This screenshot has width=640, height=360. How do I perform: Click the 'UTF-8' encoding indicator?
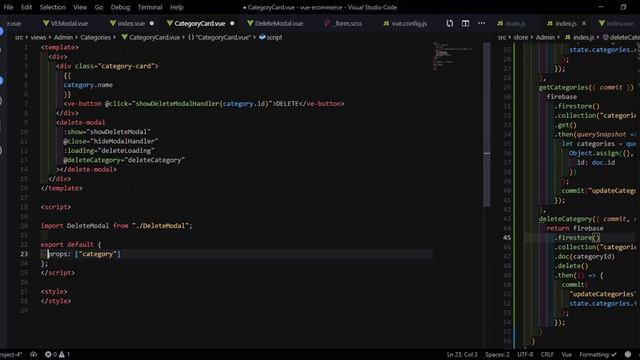(x=525, y=354)
